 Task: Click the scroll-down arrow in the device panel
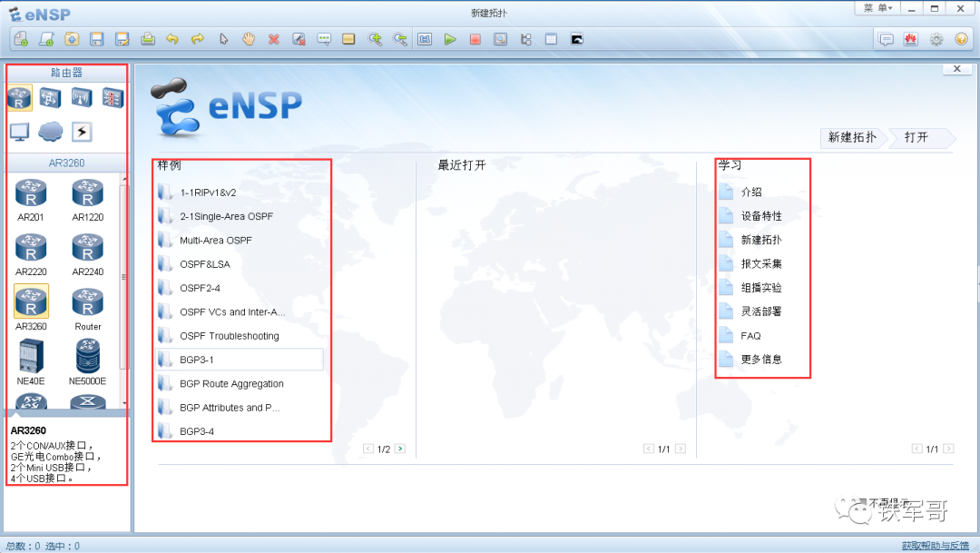click(122, 402)
